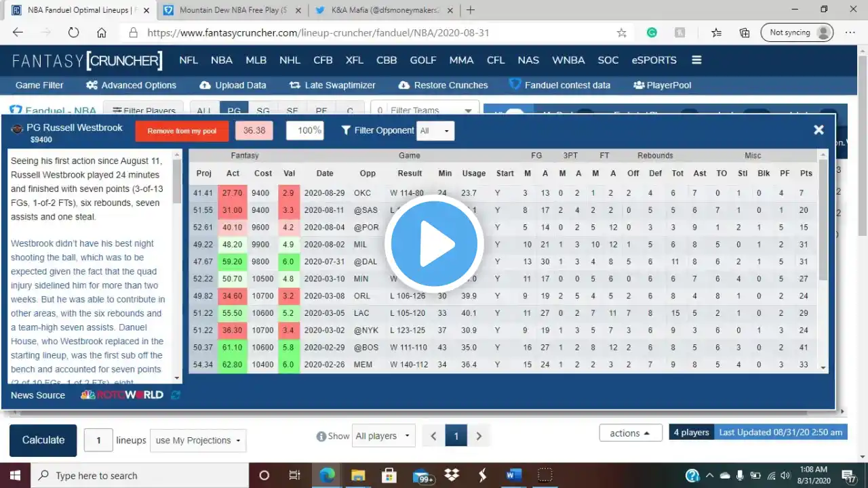Open the GOLF sport menu
This screenshot has height=488, width=868.
tap(423, 60)
